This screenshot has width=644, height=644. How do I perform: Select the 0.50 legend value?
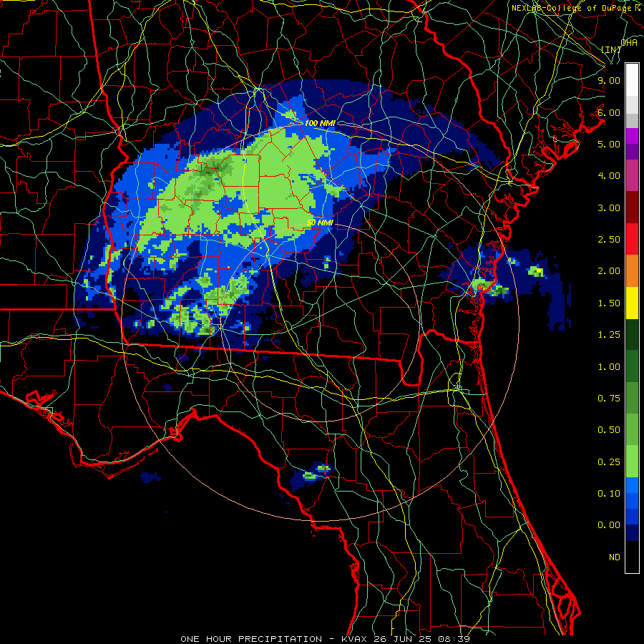pos(609,430)
